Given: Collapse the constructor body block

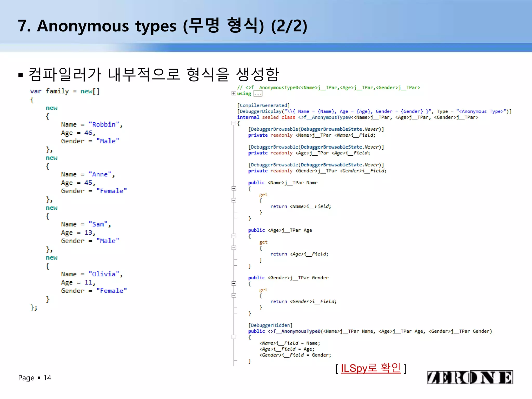Looking at the screenshot, I should [234, 337].
